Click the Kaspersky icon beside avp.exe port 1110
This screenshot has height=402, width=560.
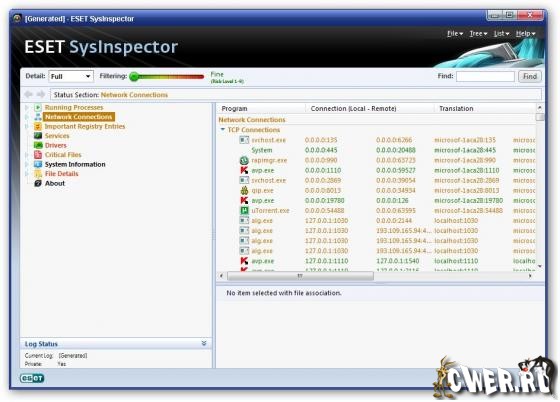click(244, 170)
